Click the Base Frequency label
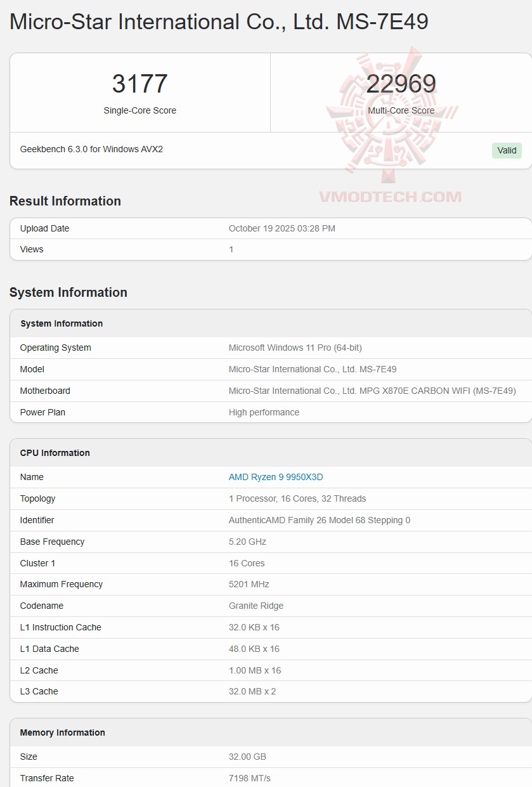The width and height of the screenshot is (532, 787). [x=52, y=542]
